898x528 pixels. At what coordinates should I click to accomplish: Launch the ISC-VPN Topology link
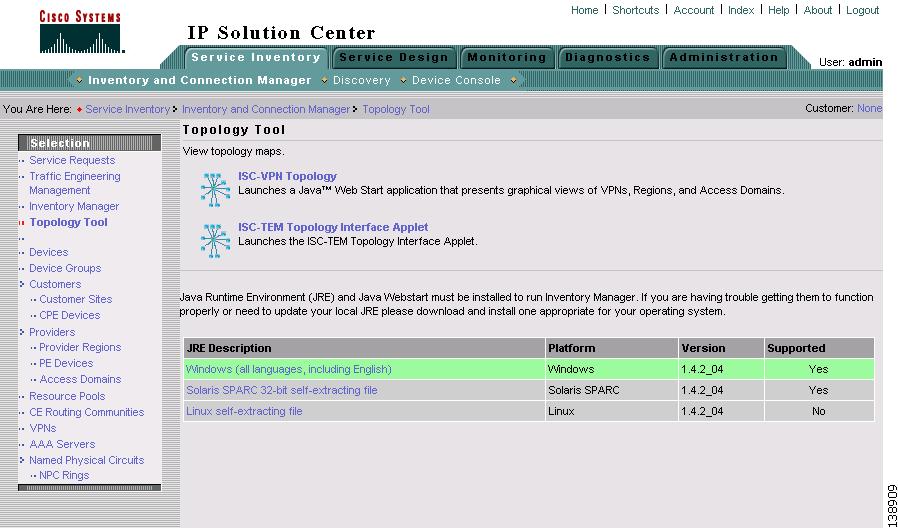[287, 176]
